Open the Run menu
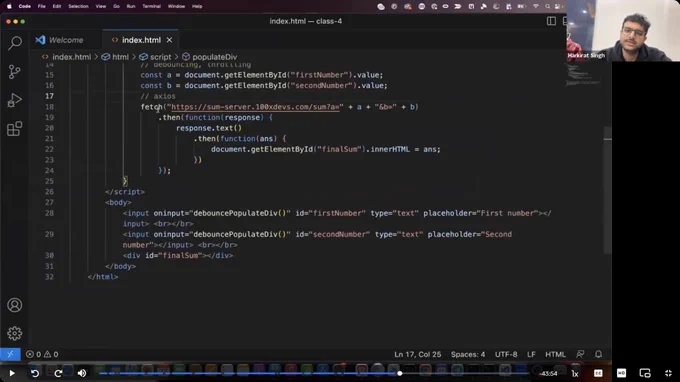 point(131,7)
